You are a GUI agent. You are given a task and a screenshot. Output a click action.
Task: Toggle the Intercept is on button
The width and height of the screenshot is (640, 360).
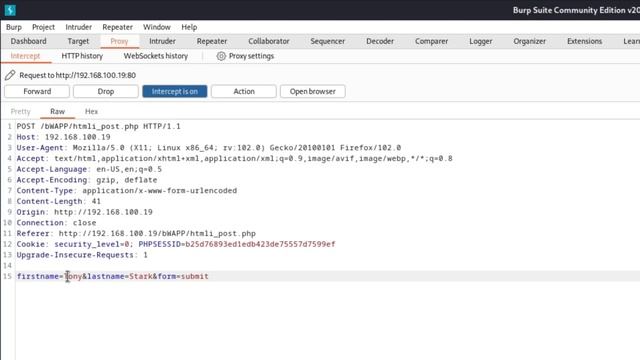click(175, 91)
